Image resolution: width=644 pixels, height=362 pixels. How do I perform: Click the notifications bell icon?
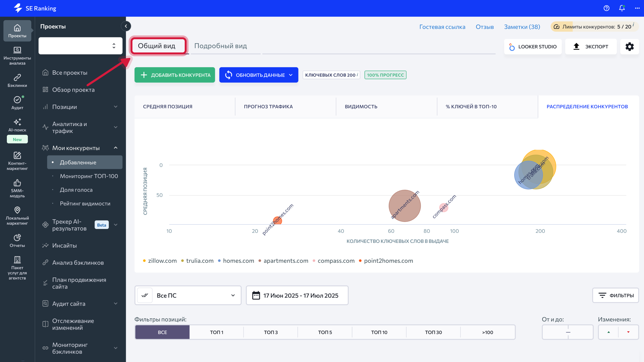pyautogui.click(x=622, y=8)
